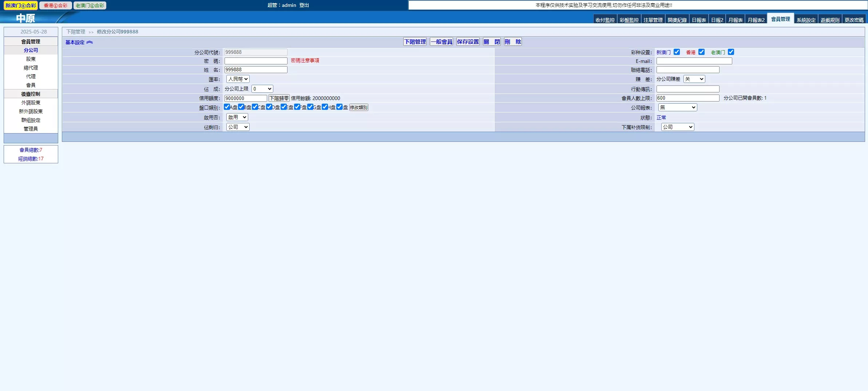
Task: Open the 啟用否 status dropdown
Action: (237, 117)
